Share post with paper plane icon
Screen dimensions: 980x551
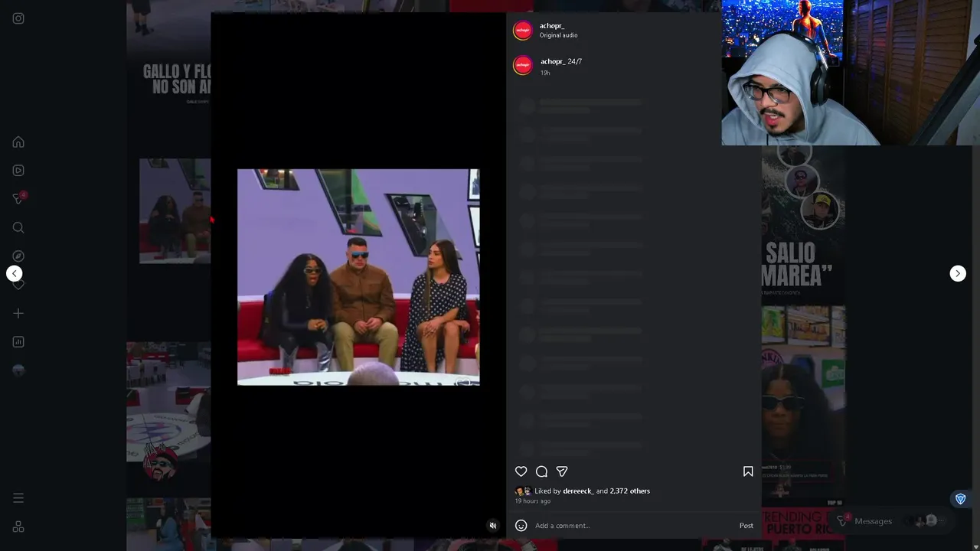pos(562,471)
